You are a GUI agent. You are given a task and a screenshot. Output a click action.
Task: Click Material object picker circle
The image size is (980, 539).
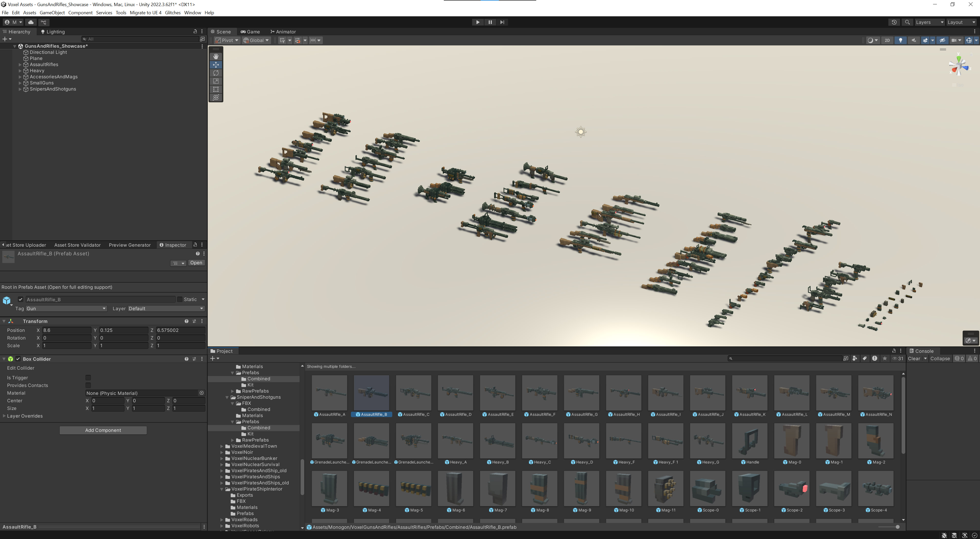(202, 393)
